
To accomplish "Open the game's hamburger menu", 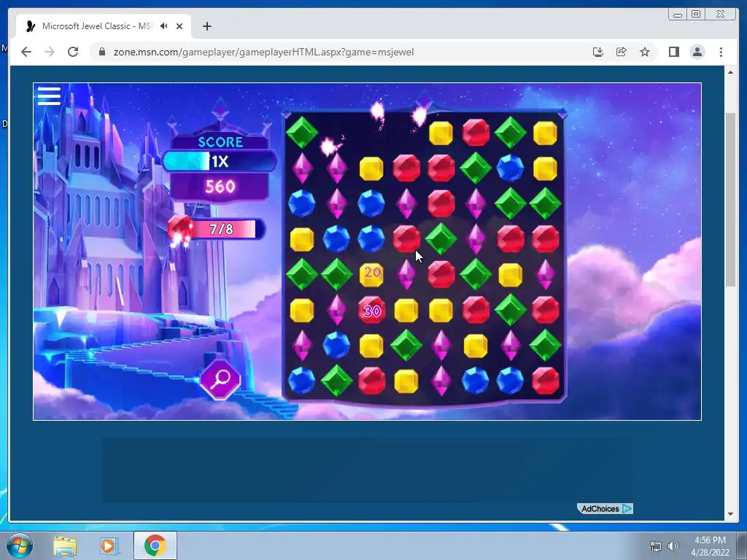I will tap(49, 96).
